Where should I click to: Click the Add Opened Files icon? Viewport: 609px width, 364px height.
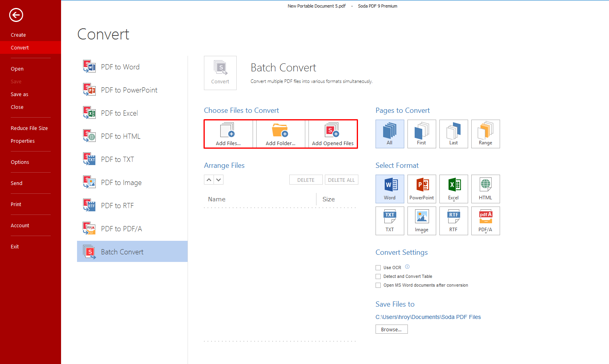(332, 130)
